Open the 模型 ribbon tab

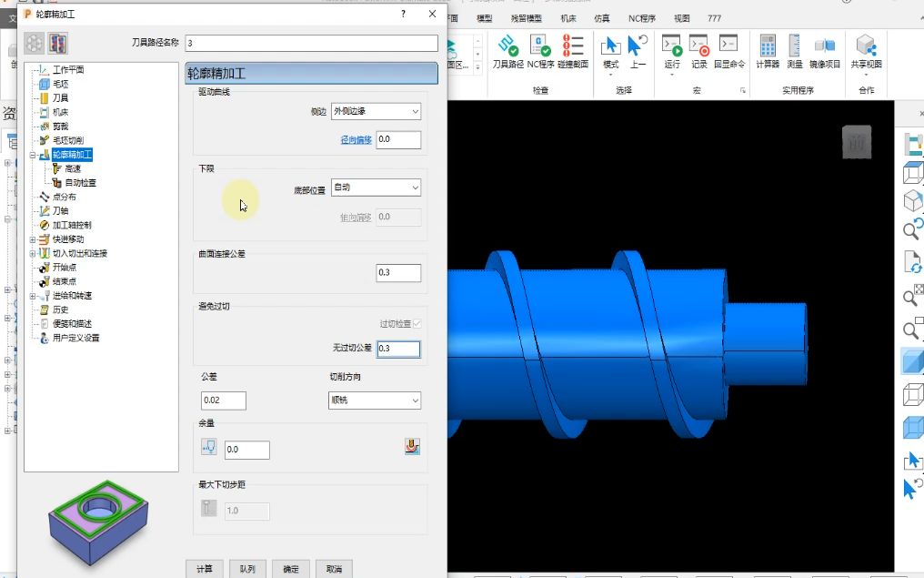coord(485,18)
